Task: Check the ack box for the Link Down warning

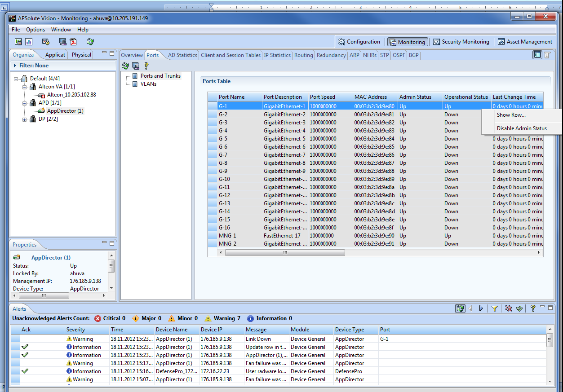Action: point(25,339)
